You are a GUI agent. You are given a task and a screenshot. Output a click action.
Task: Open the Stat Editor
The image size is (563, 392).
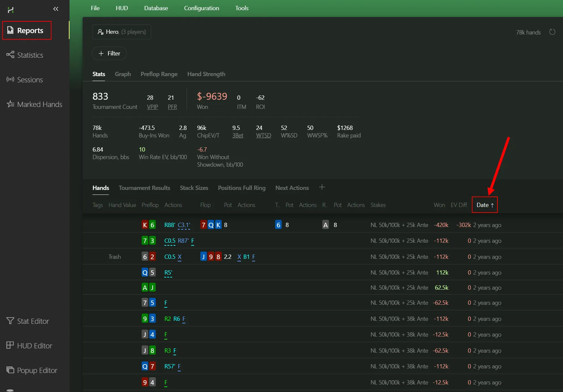point(33,321)
